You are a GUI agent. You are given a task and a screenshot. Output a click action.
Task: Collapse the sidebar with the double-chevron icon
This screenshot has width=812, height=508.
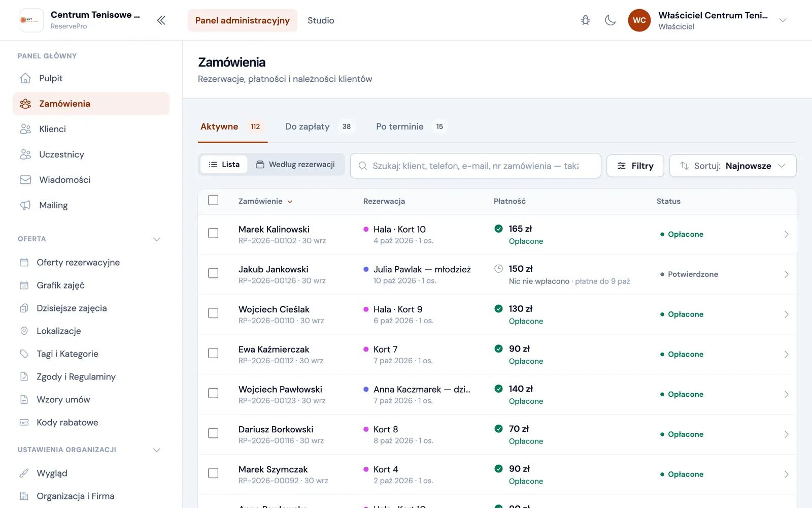(161, 20)
